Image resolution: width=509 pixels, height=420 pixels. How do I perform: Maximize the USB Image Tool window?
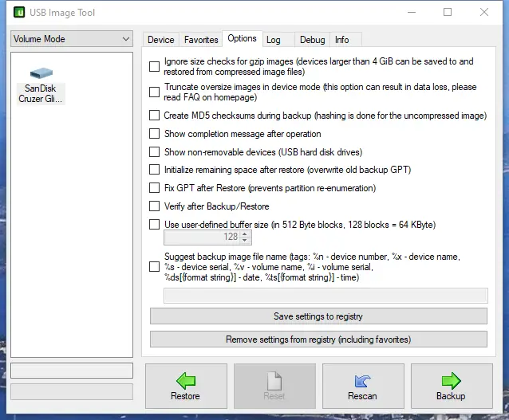(x=448, y=12)
